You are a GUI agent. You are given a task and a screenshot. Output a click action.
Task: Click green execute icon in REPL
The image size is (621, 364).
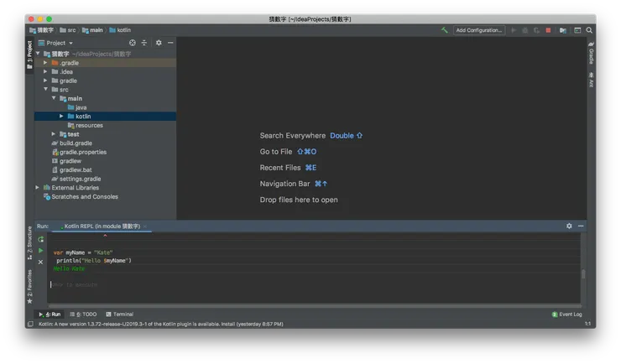41,251
